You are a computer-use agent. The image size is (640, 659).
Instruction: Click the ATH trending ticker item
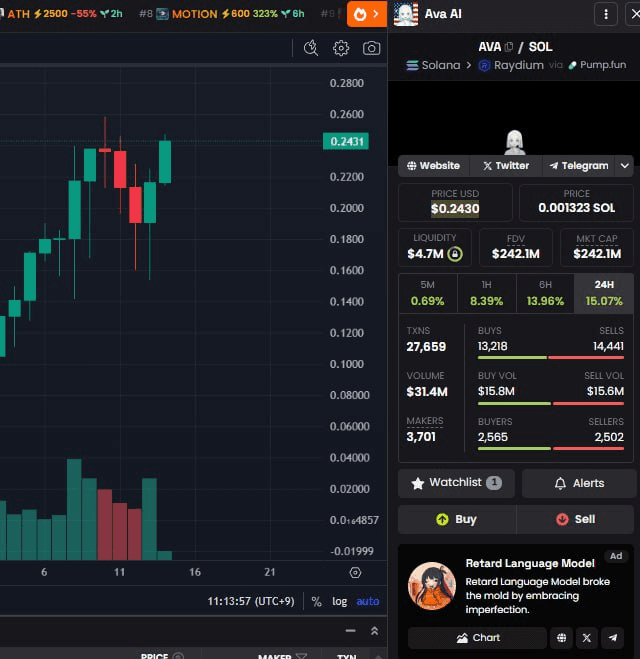(61, 14)
